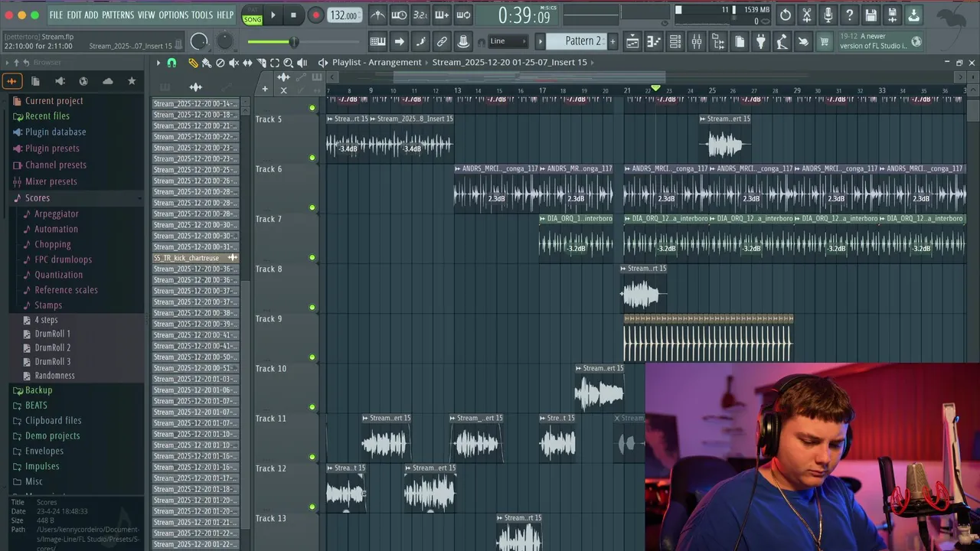The image size is (980, 551).
Task: Open the tempo tapper icon
Action: pos(782,41)
